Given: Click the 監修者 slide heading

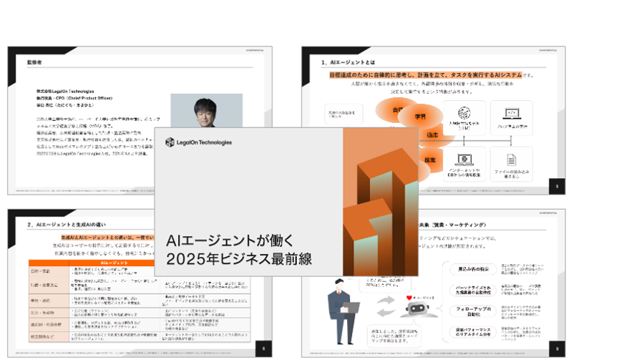Looking at the screenshot, I should point(36,63).
